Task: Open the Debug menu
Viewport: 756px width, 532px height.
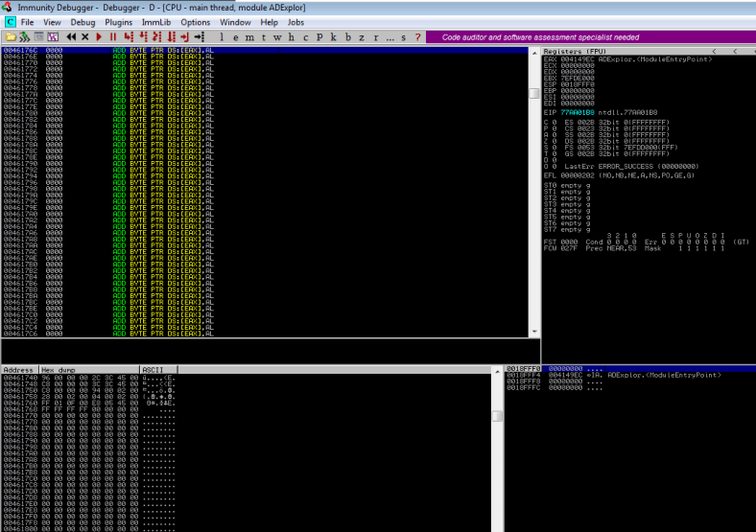Action: point(83,21)
